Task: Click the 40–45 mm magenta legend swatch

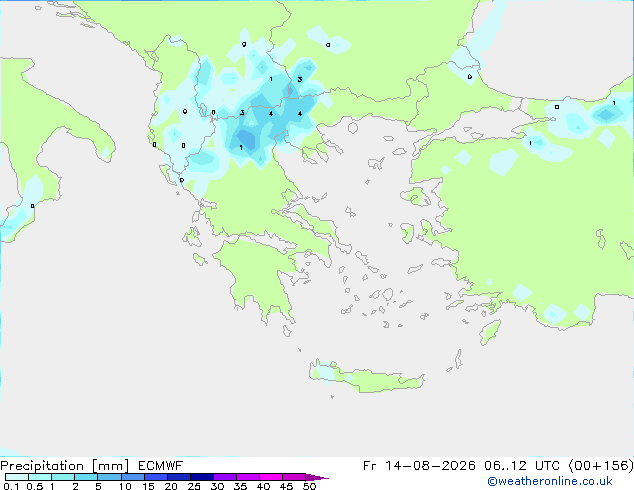Action: click(x=271, y=477)
